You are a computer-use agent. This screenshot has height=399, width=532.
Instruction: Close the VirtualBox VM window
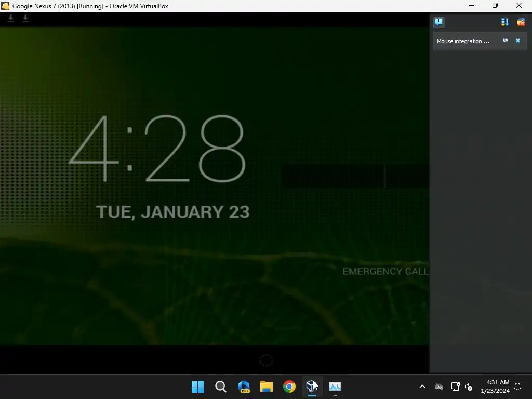pyautogui.click(x=519, y=5)
